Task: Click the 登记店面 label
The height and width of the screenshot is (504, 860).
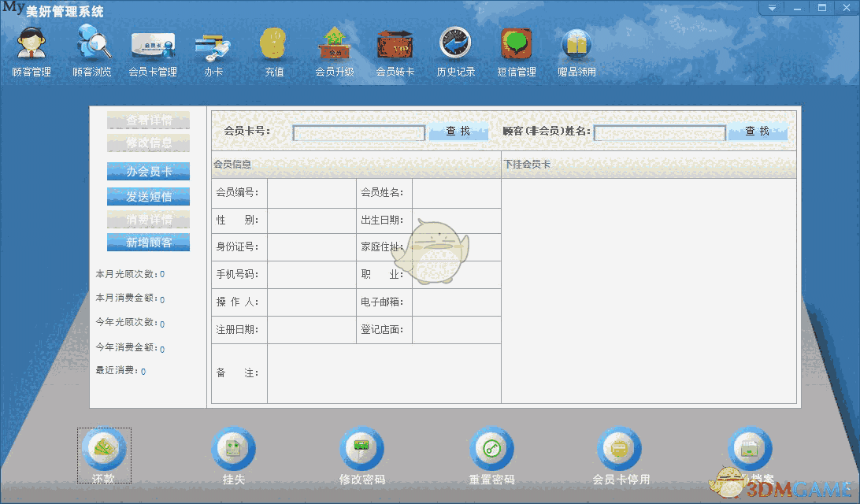Action: tap(382, 330)
